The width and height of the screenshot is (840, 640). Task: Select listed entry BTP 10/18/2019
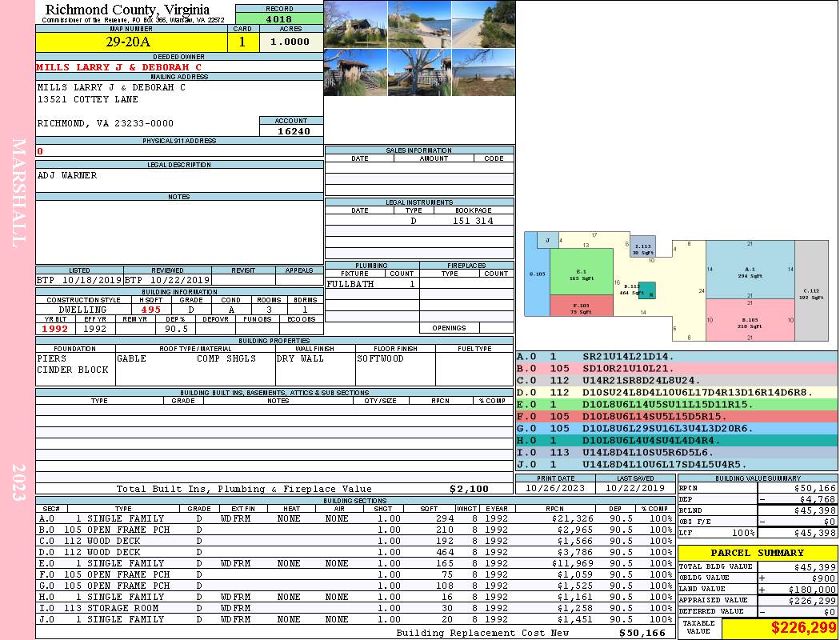coord(79,279)
